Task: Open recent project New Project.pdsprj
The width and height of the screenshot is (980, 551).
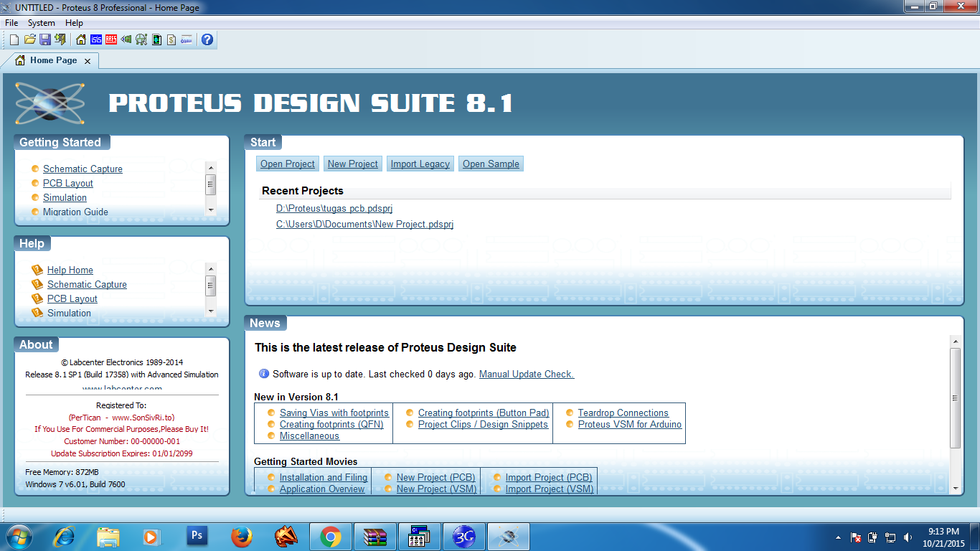Action: 365,224
